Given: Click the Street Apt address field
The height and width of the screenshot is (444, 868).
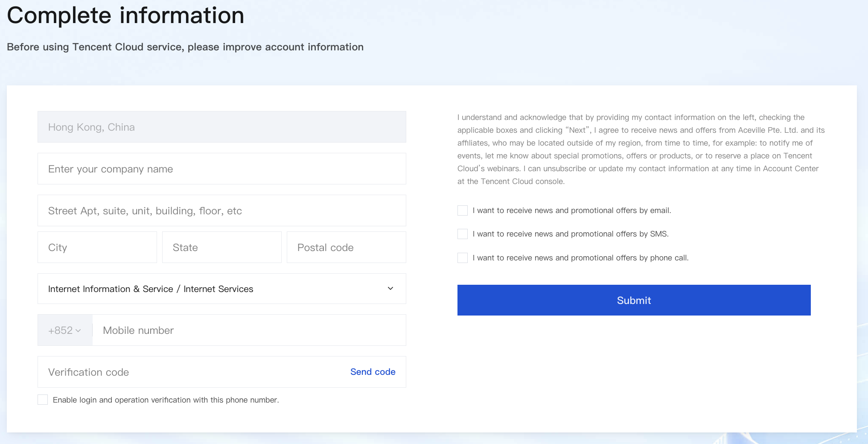Looking at the screenshot, I should point(221,210).
